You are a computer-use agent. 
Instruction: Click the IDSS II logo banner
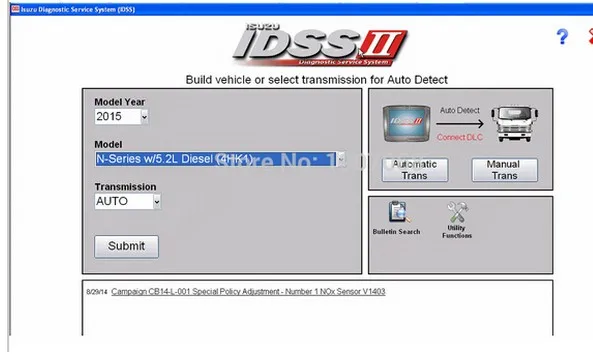(320, 45)
